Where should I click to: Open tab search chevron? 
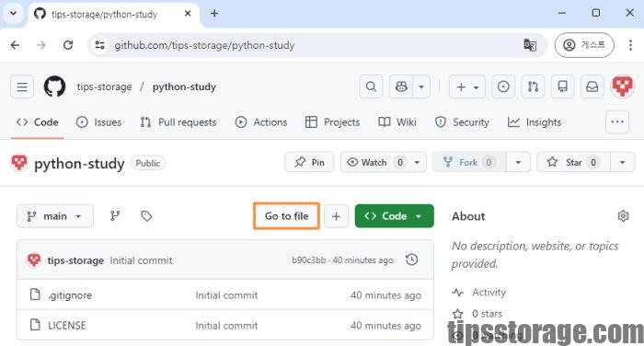coord(13,14)
